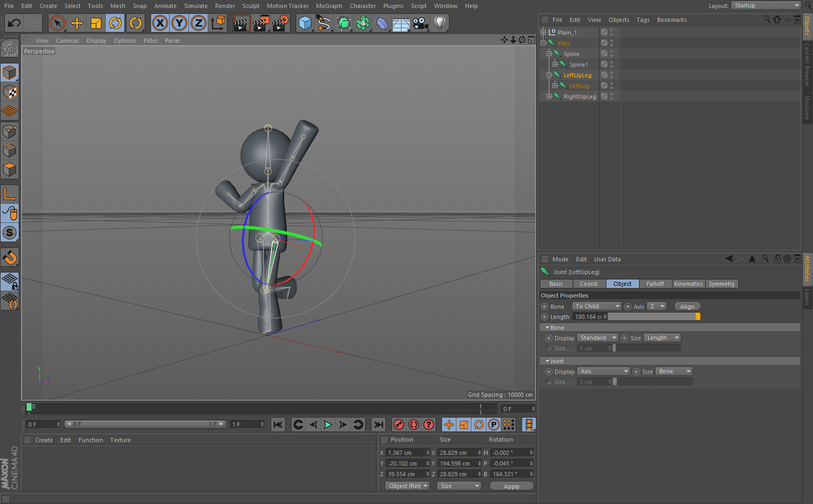Open the Joint Display 'Axis' dropdown
Image resolution: width=813 pixels, height=504 pixels.
pyautogui.click(x=604, y=371)
